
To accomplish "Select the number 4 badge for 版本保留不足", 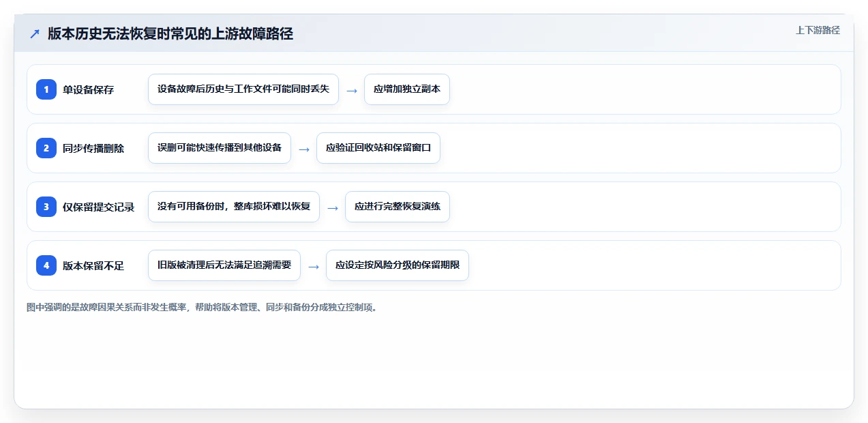I will point(46,265).
